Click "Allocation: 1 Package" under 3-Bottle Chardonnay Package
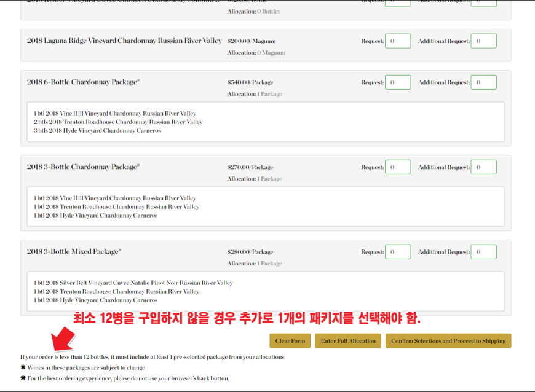535x392 pixels. [255, 179]
